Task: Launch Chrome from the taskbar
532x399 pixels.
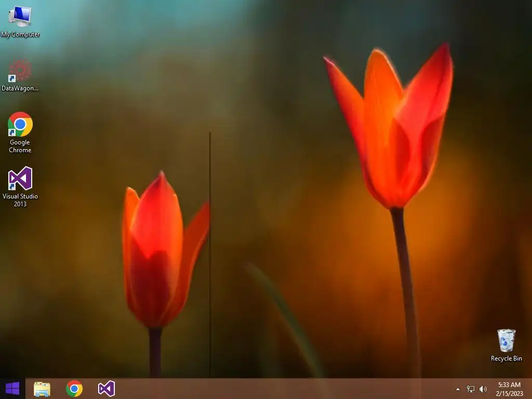Action: (x=74, y=389)
